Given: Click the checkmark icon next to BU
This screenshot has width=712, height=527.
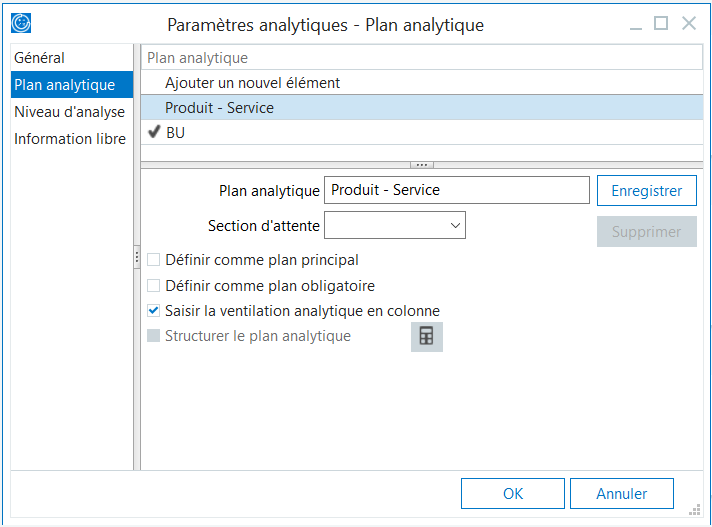Looking at the screenshot, I should coord(154,132).
